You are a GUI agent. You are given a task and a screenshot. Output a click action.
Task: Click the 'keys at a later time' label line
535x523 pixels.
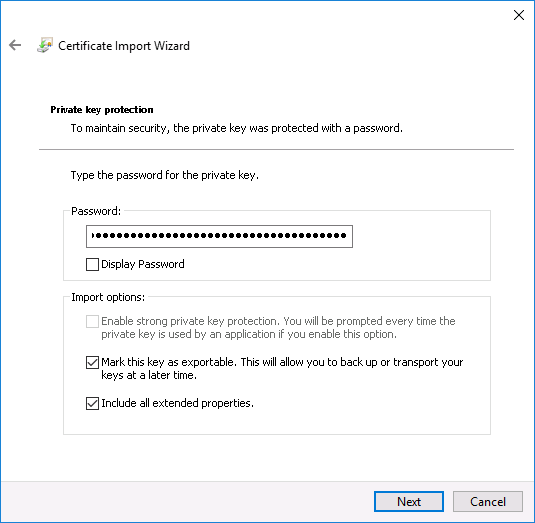[149, 375]
